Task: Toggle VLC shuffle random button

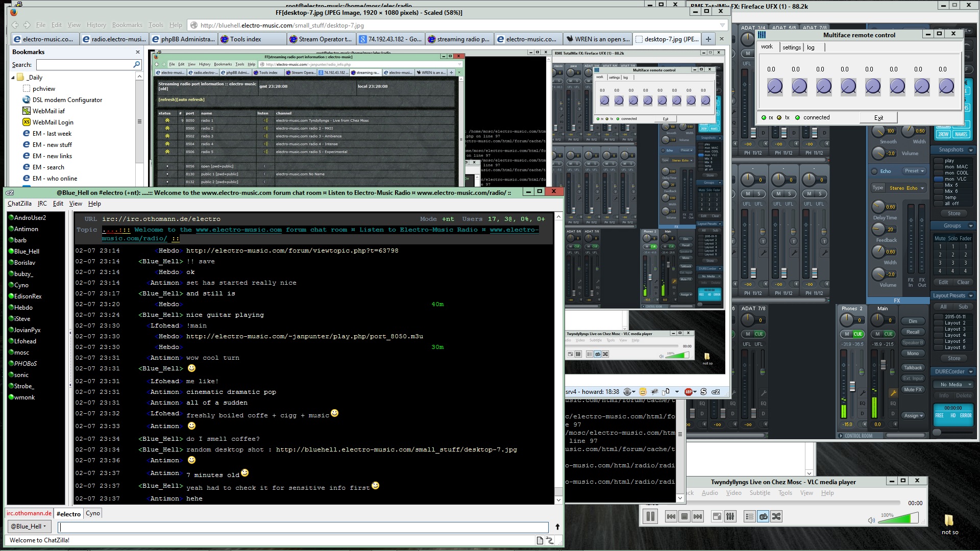Action: 776,516
